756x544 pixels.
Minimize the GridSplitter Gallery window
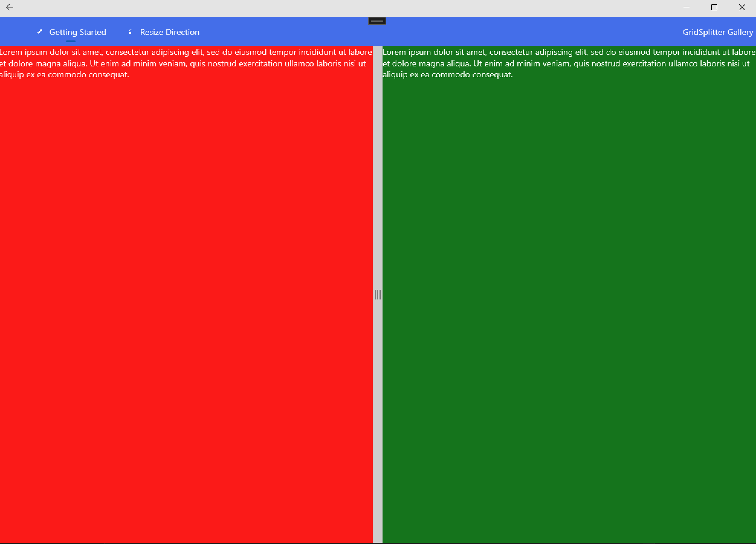[686, 7]
